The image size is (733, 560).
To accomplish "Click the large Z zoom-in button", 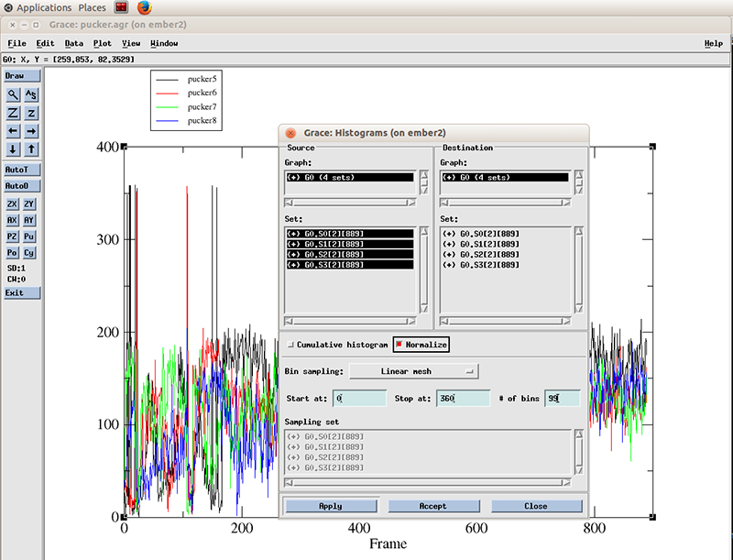I will click(13, 113).
